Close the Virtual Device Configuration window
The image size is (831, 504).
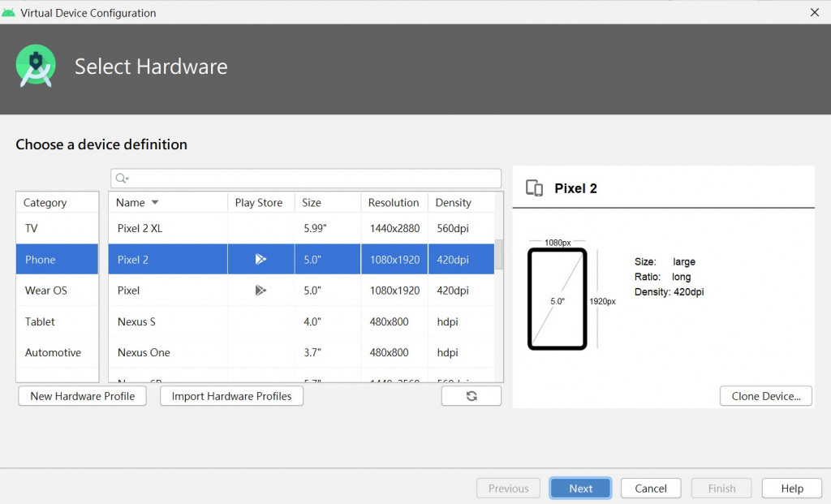[x=815, y=12]
